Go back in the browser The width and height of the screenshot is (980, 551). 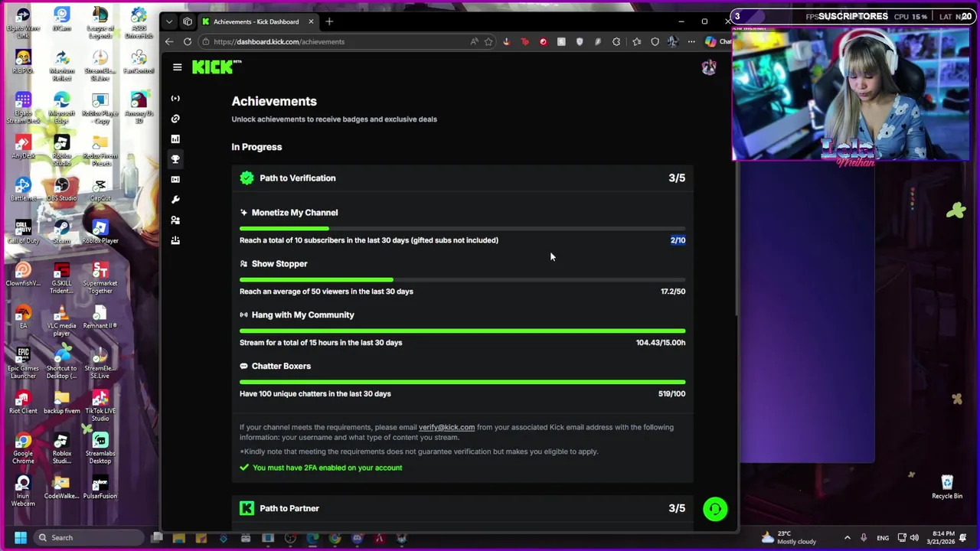click(x=168, y=41)
